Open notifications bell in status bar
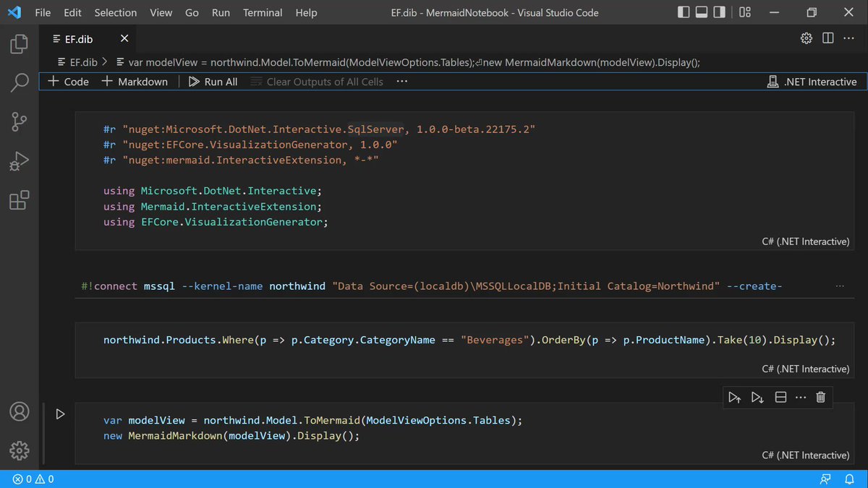 (x=848, y=479)
